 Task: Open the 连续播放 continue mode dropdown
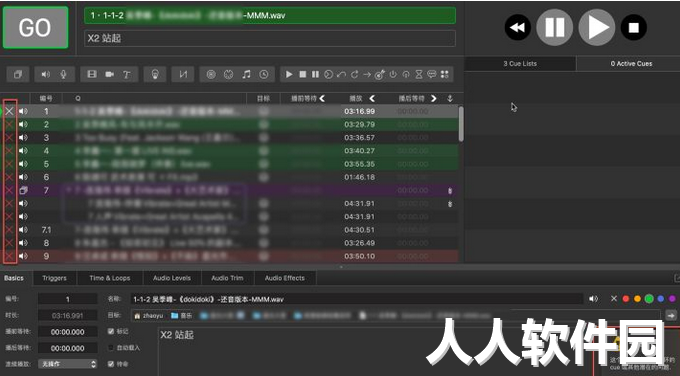click(x=68, y=364)
